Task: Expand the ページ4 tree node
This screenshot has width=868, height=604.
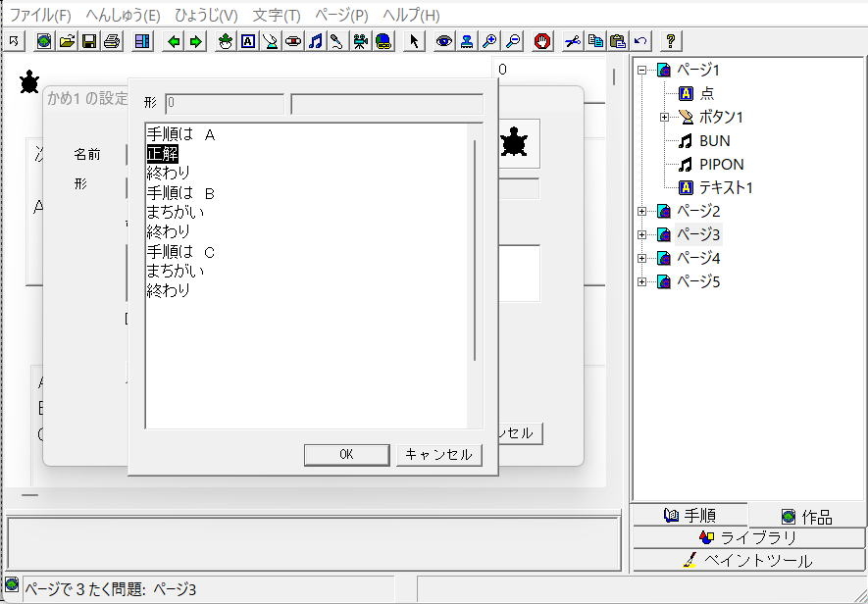Action: click(641, 258)
